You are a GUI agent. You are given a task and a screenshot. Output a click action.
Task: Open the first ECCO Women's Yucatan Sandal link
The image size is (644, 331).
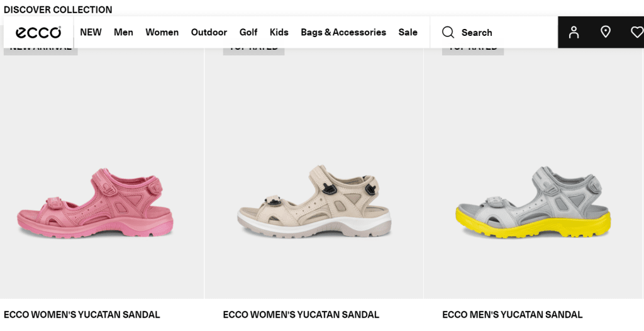(x=82, y=315)
